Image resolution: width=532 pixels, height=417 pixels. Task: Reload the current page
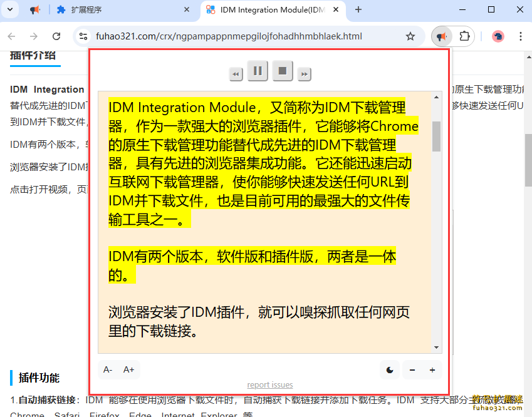point(56,36)
